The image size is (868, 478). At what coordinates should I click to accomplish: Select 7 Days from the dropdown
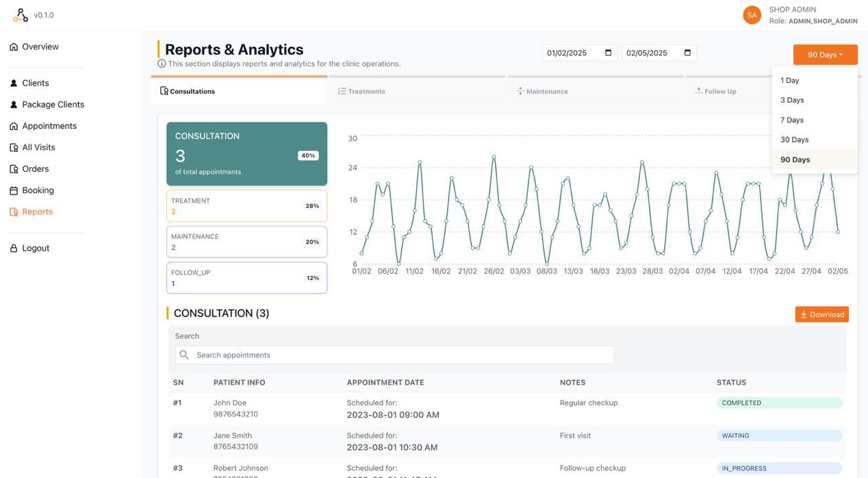point(792,120)
